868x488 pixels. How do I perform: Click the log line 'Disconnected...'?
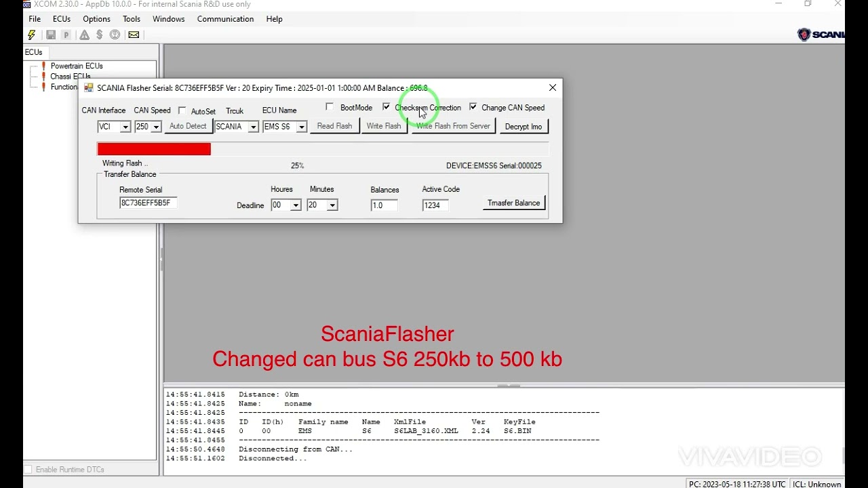click(273, 459)
